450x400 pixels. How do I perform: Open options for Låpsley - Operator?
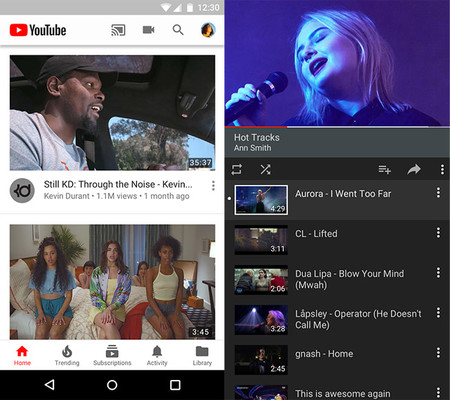click(438, 313)
